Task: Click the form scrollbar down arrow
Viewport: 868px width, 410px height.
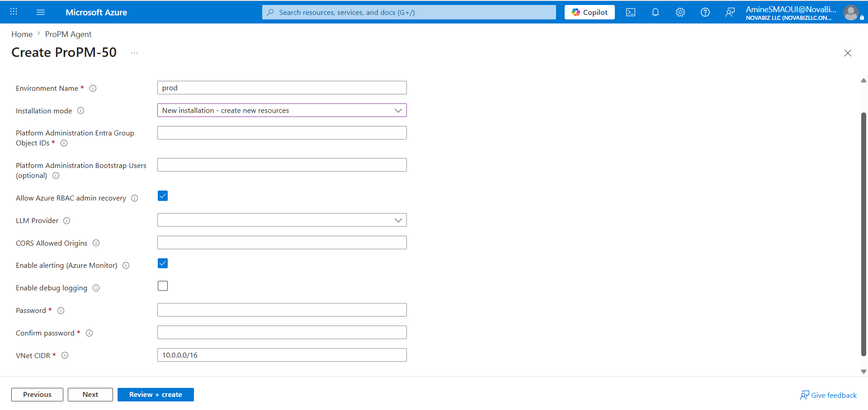Action: [863, 372]
